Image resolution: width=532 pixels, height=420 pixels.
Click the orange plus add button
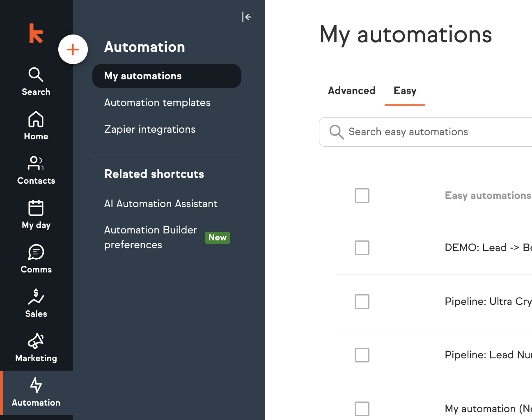[73, 50]
